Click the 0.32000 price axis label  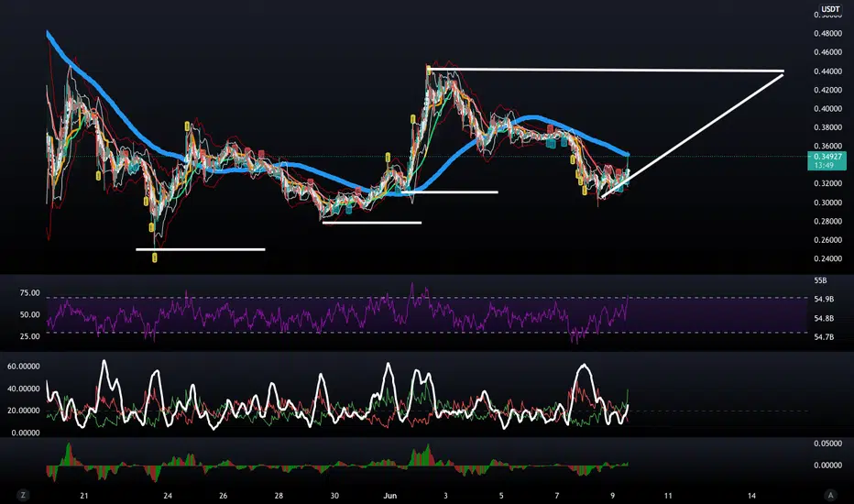tap(827, 183)
